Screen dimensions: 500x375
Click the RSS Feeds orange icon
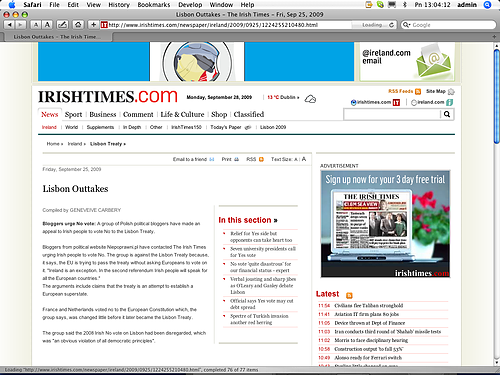coord(418,91)
